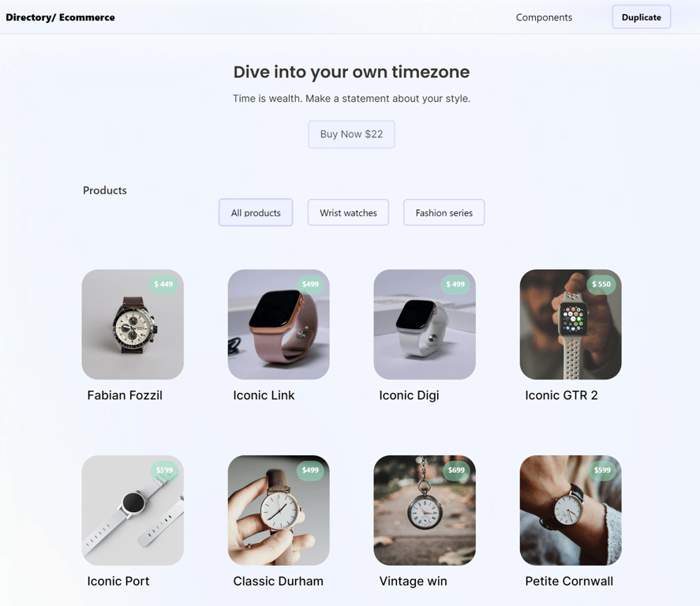Open the Iconic GTR 2 product image

[x=571, y=324]
